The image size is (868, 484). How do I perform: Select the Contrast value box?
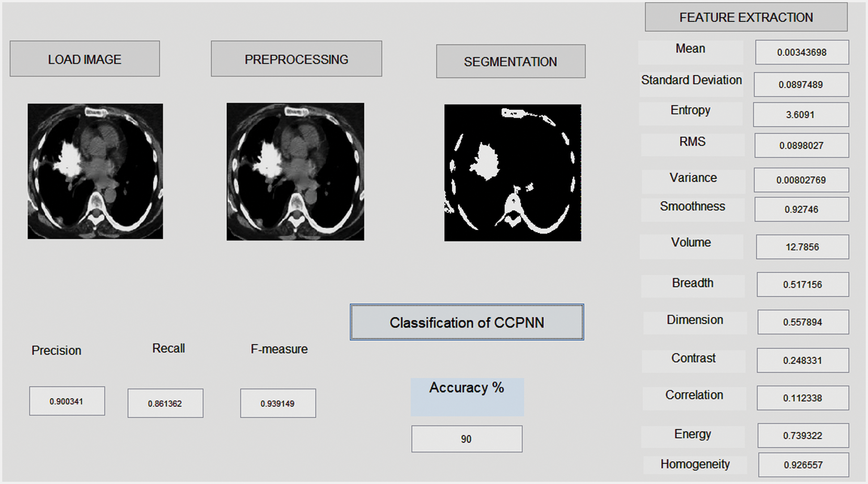click(x=803, y=360)
